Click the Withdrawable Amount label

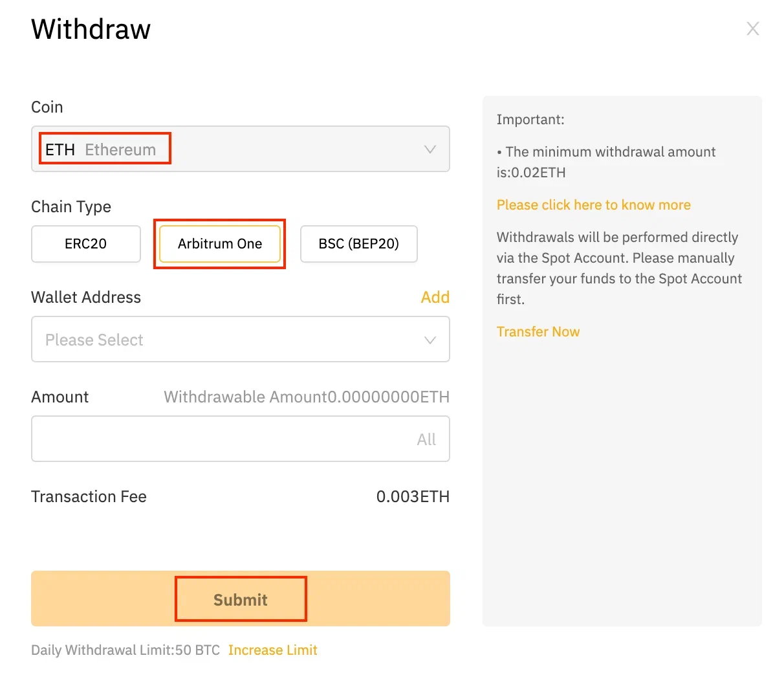click(307, 397)
